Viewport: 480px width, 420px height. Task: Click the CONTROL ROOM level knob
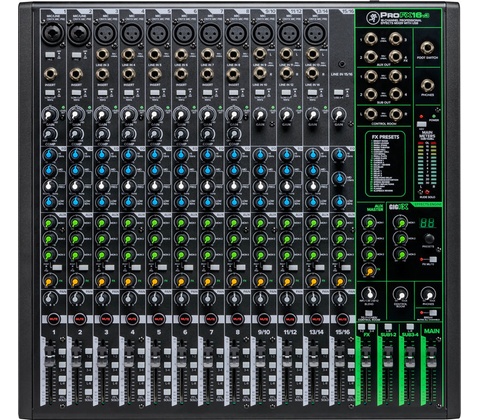[x=400, y=295]
